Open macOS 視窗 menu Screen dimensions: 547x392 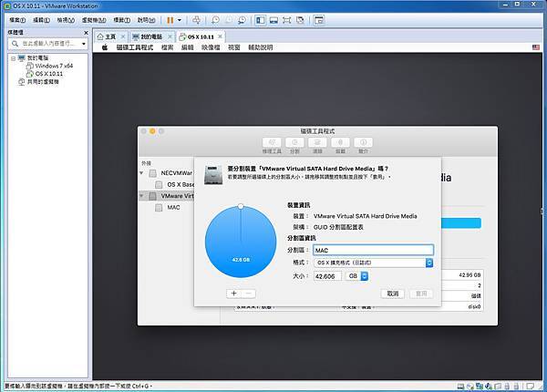click(233, 47)
